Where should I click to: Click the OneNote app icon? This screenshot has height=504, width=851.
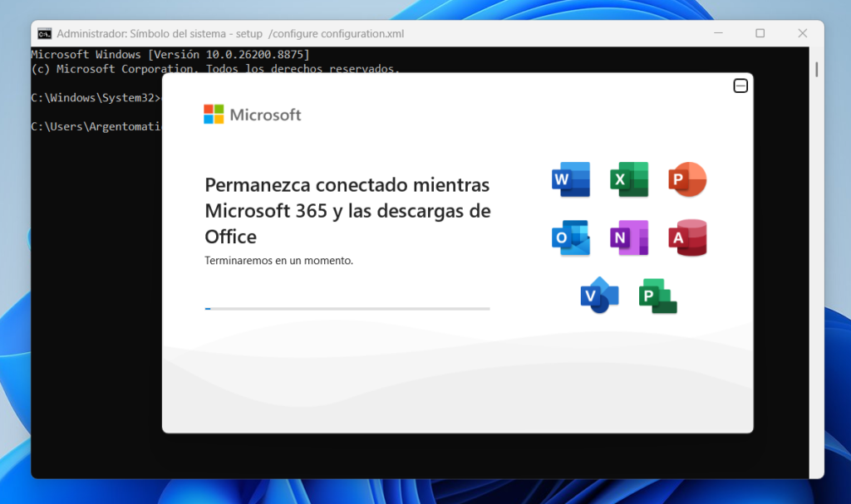(x=629, y=237)
